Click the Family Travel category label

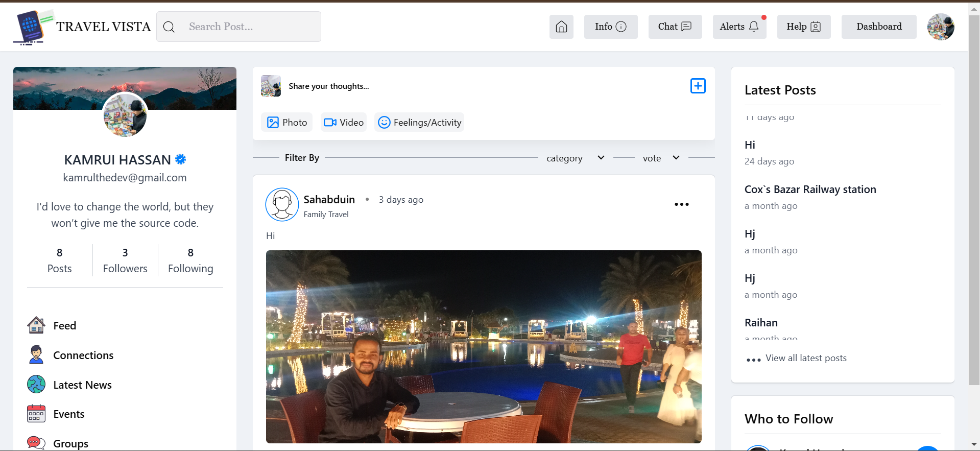click(326, 215)
